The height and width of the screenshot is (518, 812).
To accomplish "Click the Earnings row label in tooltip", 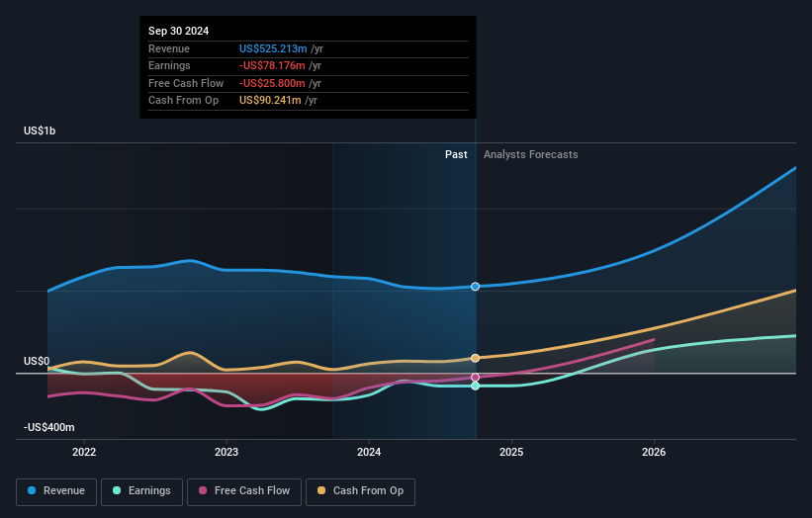I will pyautogui.click(x=169, y=65).
